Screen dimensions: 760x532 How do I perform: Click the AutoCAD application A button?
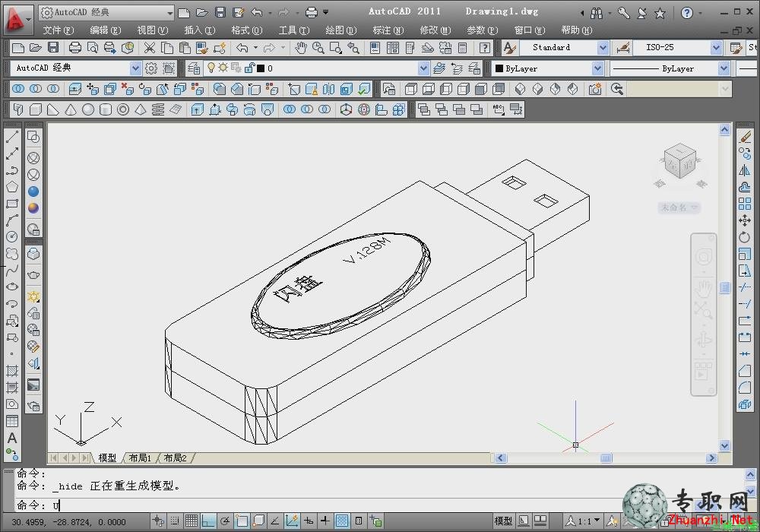pos(17,20)
